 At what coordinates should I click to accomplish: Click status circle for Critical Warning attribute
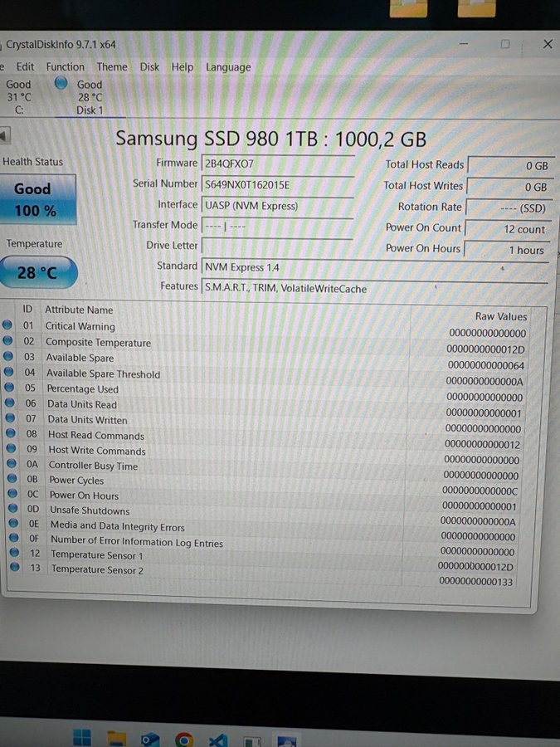(8, 325)
